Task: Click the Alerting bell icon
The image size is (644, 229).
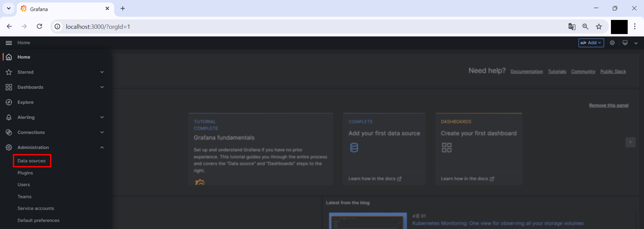Action: coord(9,117)
